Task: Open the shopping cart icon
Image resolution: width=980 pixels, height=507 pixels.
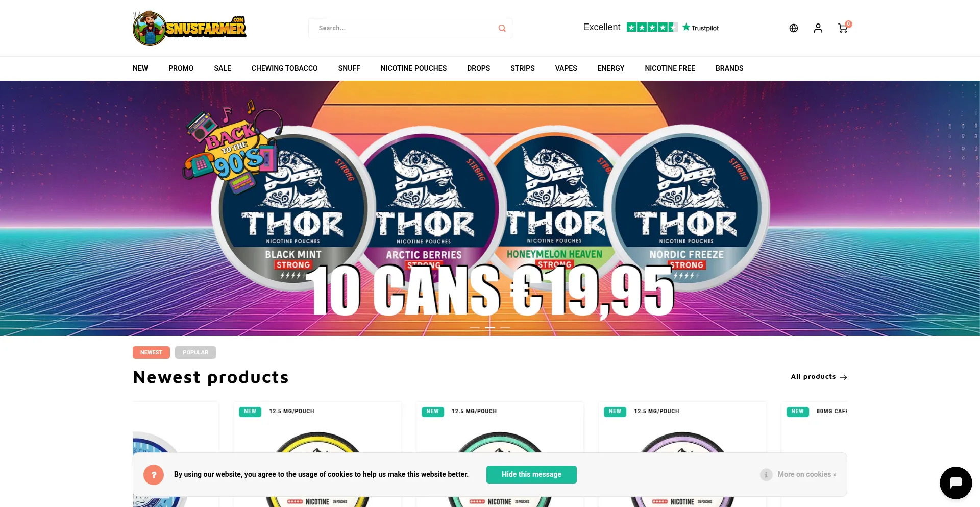Action: [x=843, y=28]
